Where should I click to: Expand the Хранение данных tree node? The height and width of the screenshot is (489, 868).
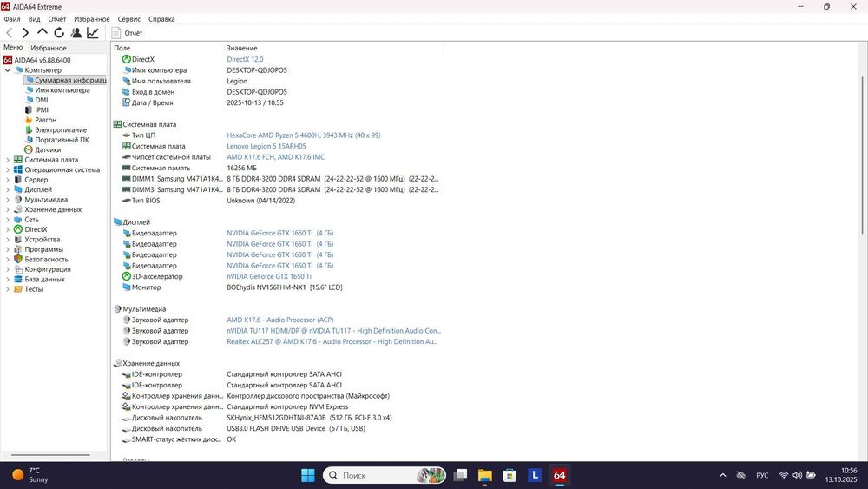(x=7, y=210)
